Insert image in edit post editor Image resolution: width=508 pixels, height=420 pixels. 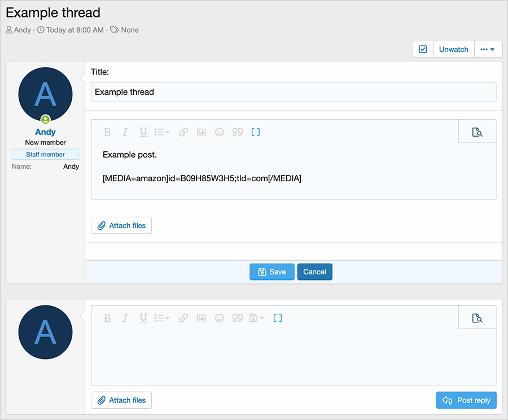[202, 132]
